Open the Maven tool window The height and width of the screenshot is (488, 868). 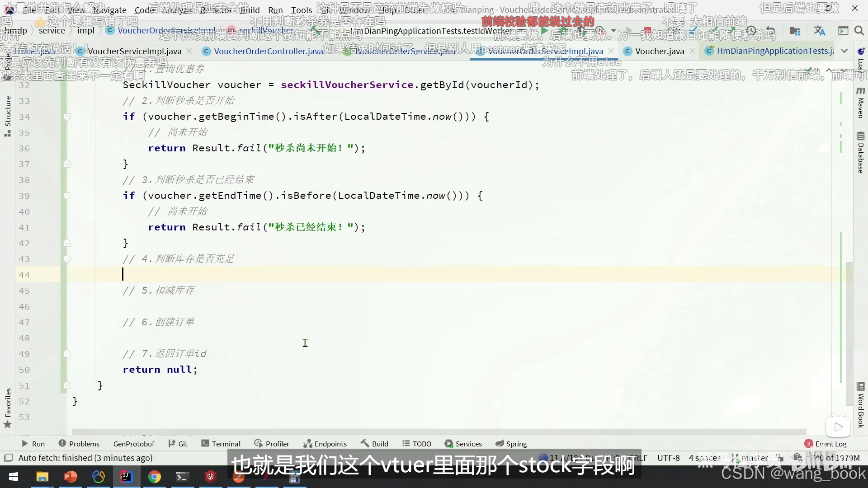860,103
